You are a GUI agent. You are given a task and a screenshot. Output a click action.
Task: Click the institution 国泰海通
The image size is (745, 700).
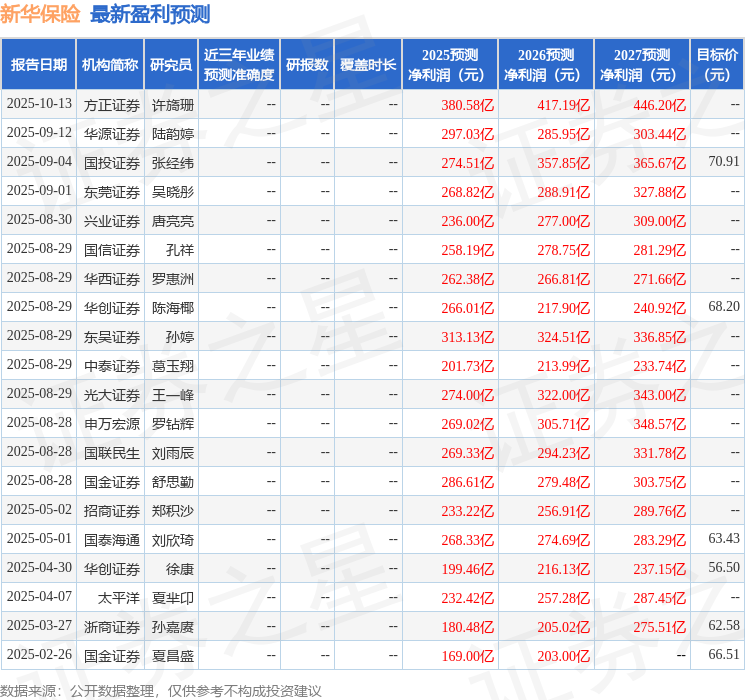(112, 540)
